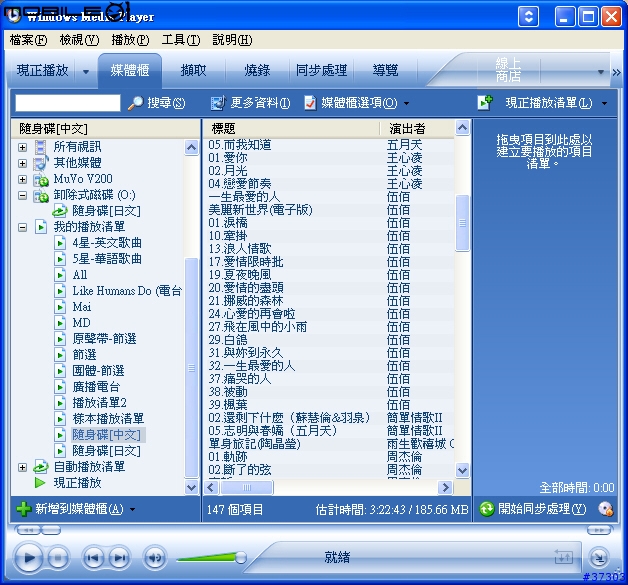Select 自動播放清單 icon
The image size is (628, 585).
click(x=40, y=466)
